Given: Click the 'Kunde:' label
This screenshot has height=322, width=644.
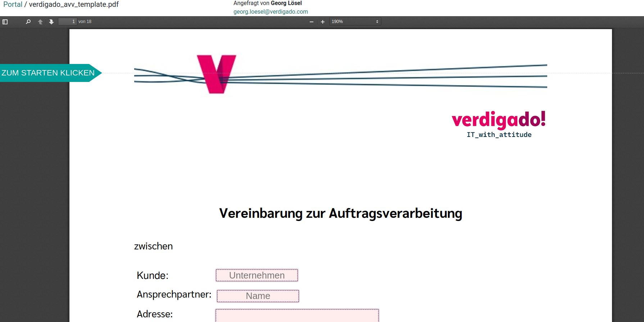Looking at the screenshot, I should point(153,275).
